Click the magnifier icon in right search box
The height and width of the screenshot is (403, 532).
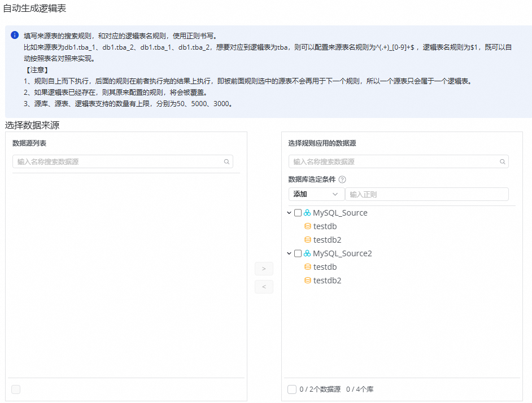coord(502,162)
